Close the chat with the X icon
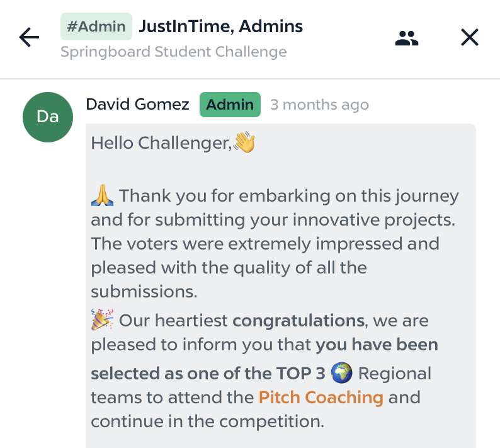This screenshot has width=500, height=448. 470,38
